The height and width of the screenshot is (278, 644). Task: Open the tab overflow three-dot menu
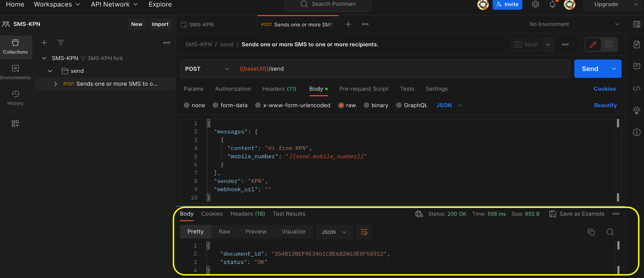coord(365,24)
